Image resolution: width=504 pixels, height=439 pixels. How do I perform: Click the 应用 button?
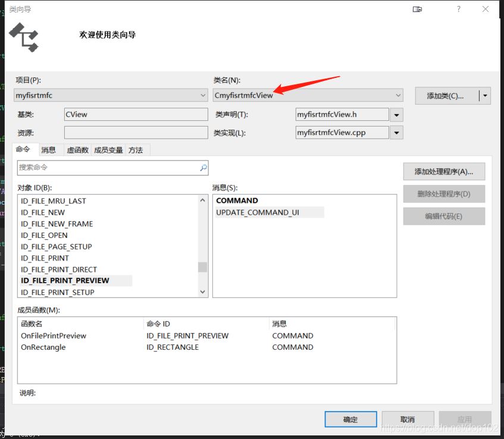[465, 419]
